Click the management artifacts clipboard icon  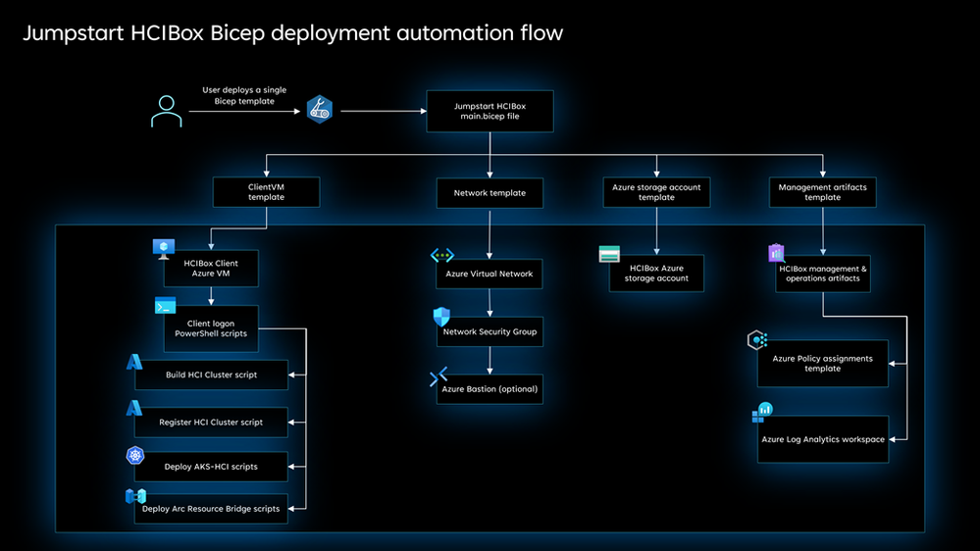(776, 252)
